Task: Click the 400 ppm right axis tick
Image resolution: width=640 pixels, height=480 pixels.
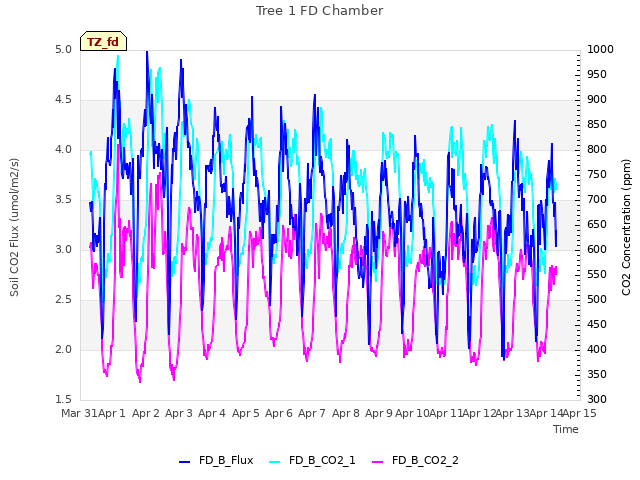Action: pyautogui.click(x=597, y=350)
